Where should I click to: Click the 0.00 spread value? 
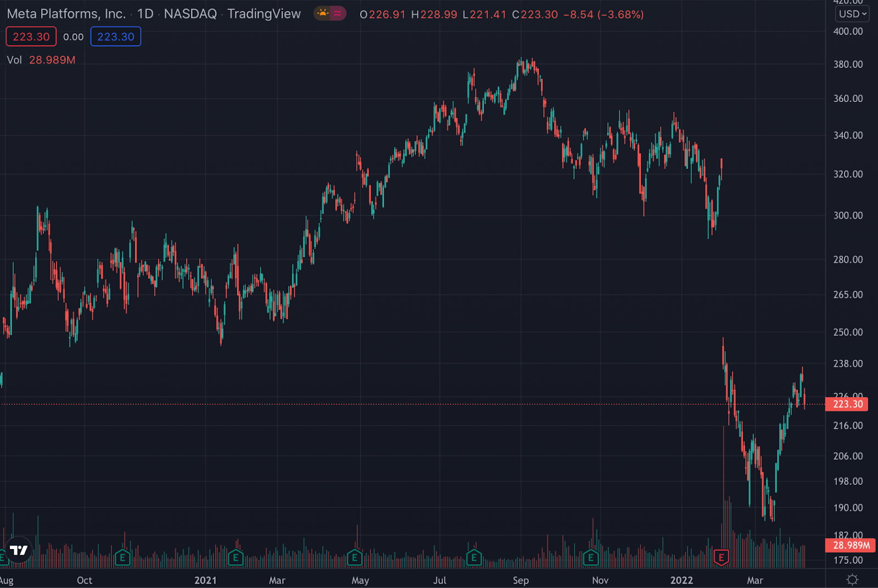[x=74, y=37]
